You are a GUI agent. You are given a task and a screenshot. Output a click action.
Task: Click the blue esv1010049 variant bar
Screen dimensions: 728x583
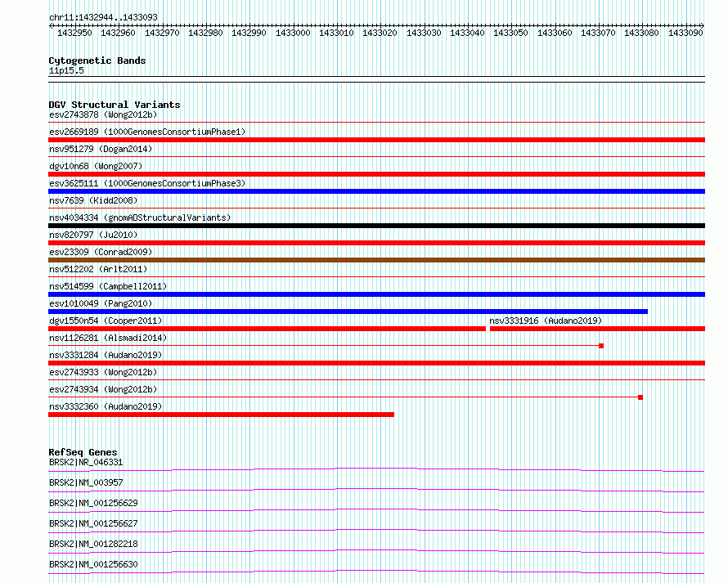(x=348, y=312)
